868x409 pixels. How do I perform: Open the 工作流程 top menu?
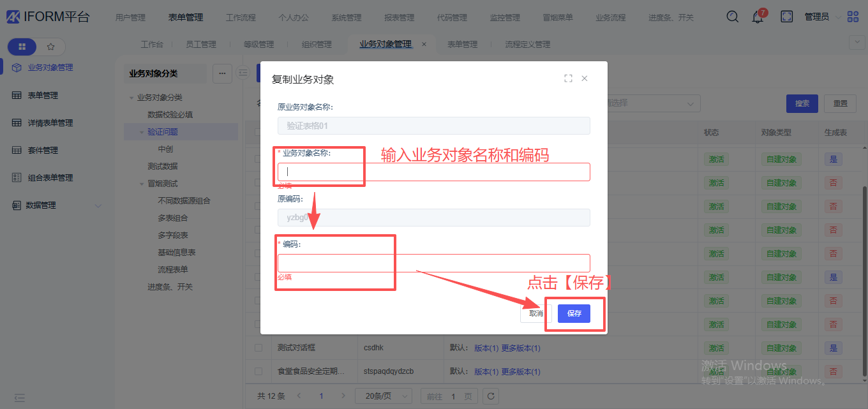241,18
